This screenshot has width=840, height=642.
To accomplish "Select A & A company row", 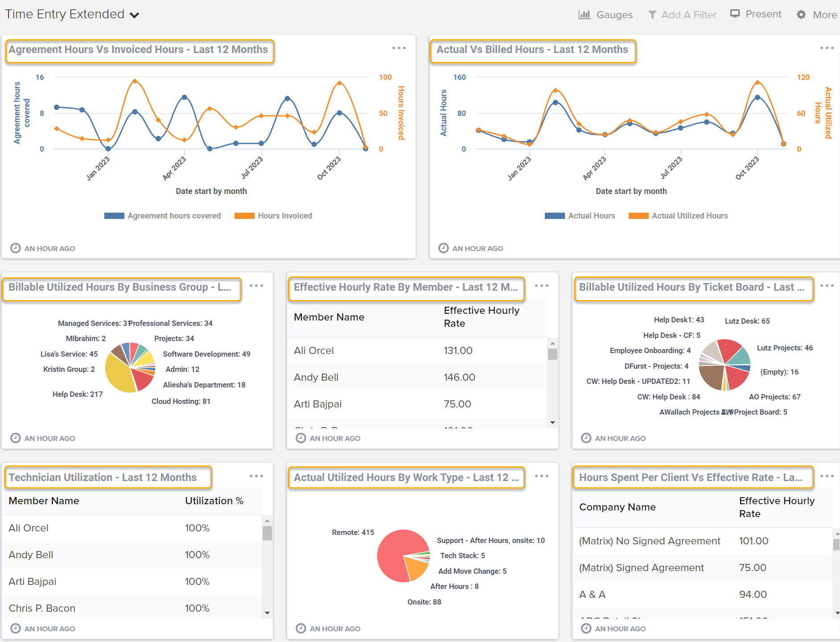I will click(x=702, y=594).
